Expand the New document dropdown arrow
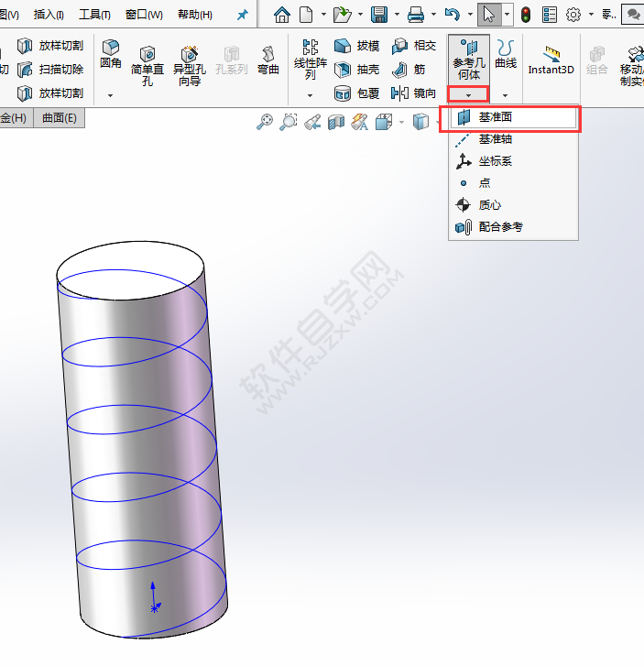This screenshot has height=666, width=644. (323, 15)
